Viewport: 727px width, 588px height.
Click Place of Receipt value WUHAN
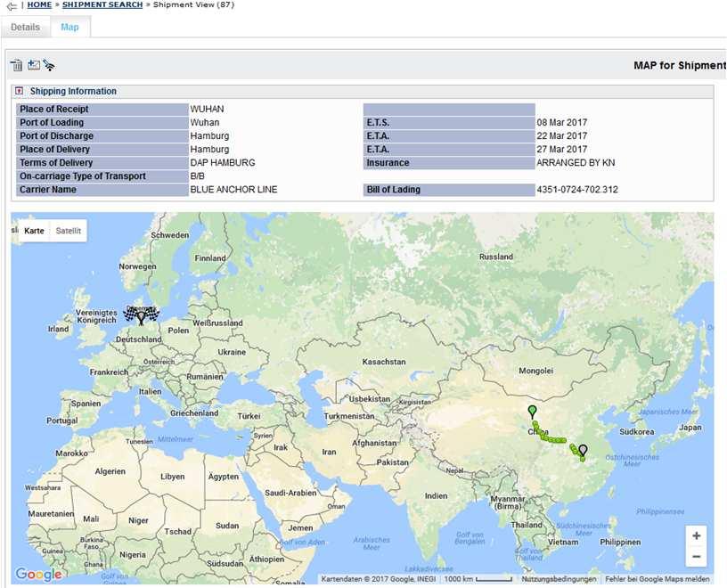207,109
